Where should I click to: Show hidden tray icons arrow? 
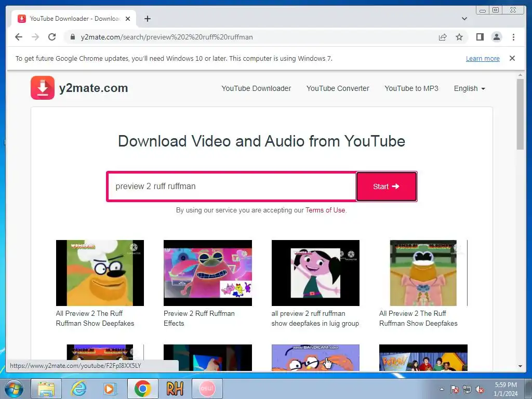(x=442, y=389)
